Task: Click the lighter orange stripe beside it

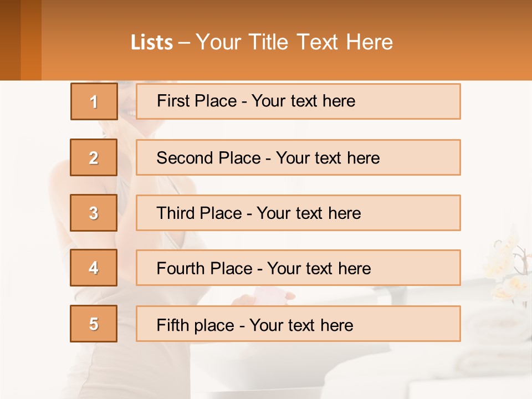Action: tap(31, 40)
